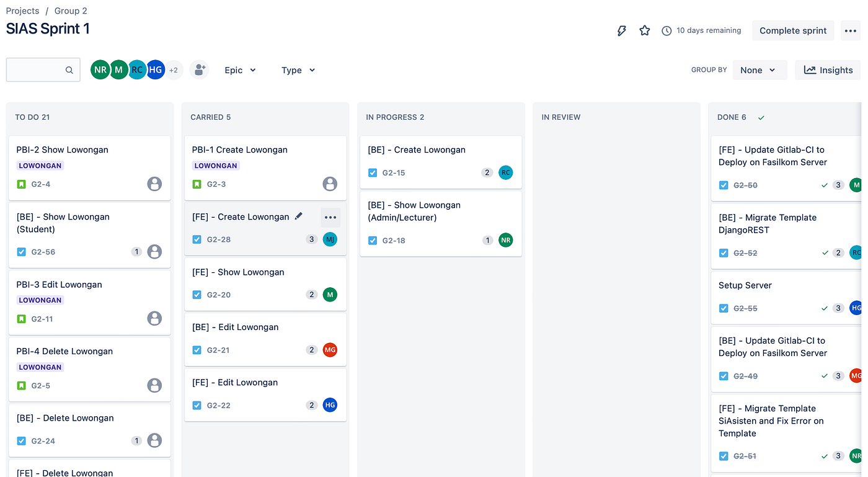Viewport: 868px width, 477px height.
Task: Click the add people icon
Action: [x=200, y=70]
